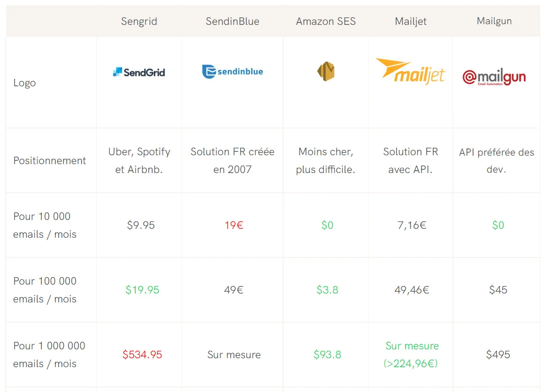
Task: Click the Mailjet paper plane logo
Action: point(410,71)
